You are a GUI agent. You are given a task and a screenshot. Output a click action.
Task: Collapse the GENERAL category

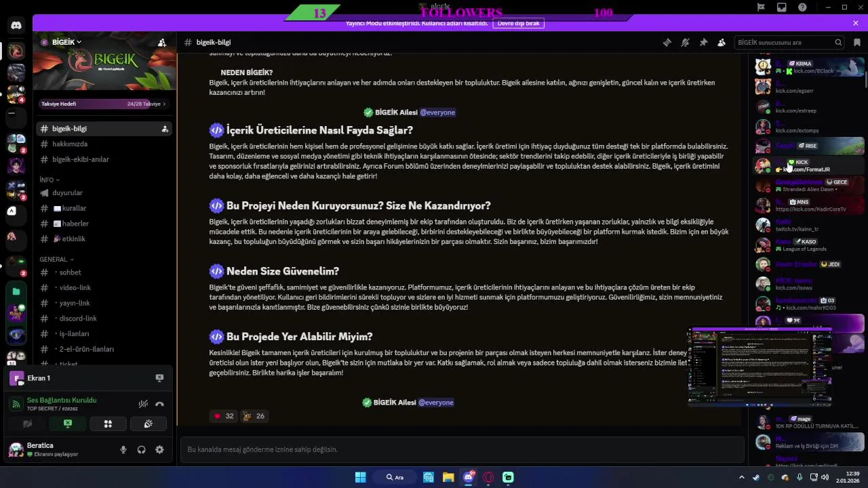coord(56,259)
